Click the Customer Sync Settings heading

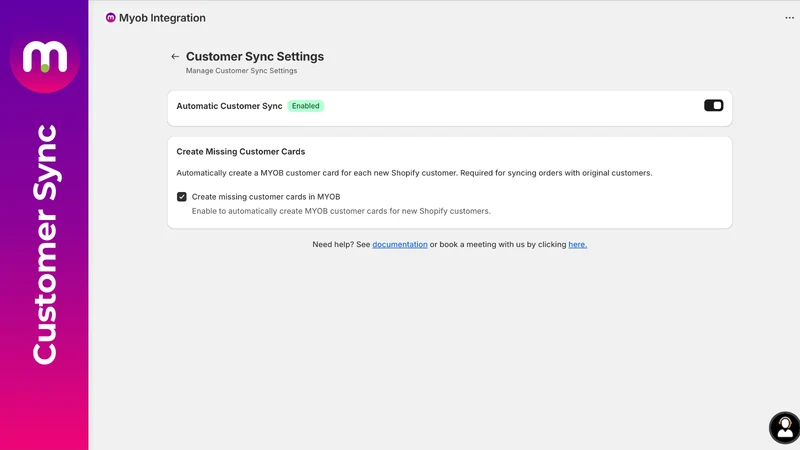[x=255, y=57]
